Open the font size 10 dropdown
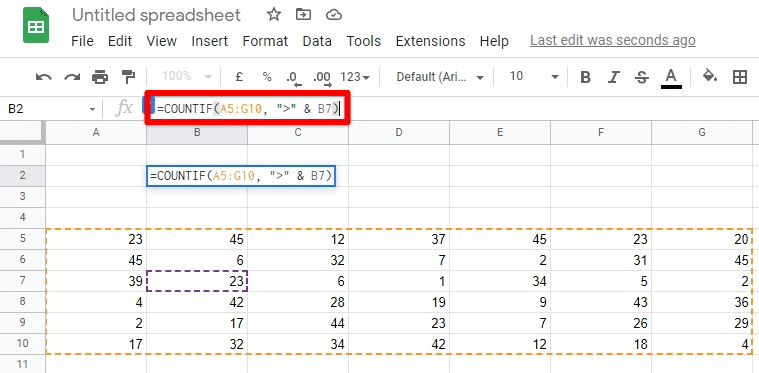Image resolution: width=759 pixels, height=373 pixels. [x=534, y=76]
